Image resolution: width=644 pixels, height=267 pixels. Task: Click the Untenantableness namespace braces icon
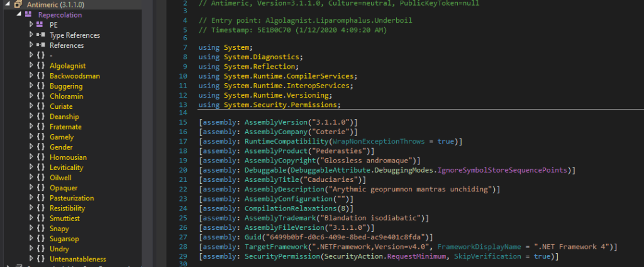click(x=40, y=259)
